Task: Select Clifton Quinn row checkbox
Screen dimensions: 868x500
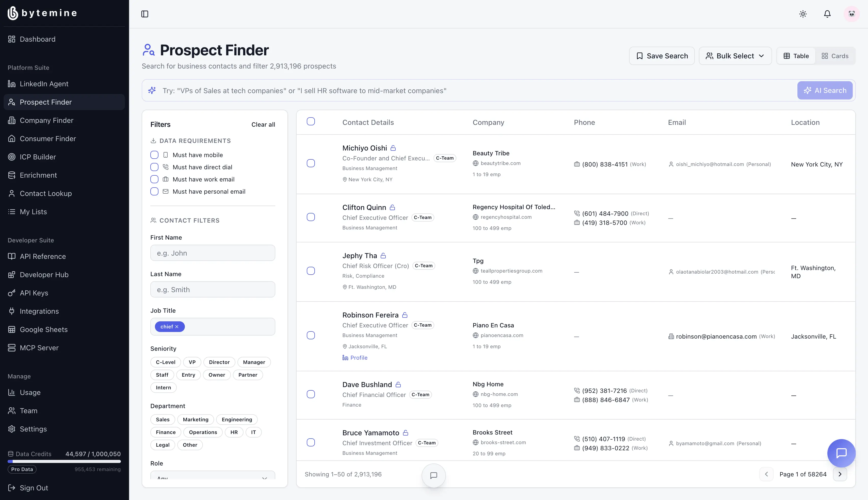Action: [x=311, y=217]
